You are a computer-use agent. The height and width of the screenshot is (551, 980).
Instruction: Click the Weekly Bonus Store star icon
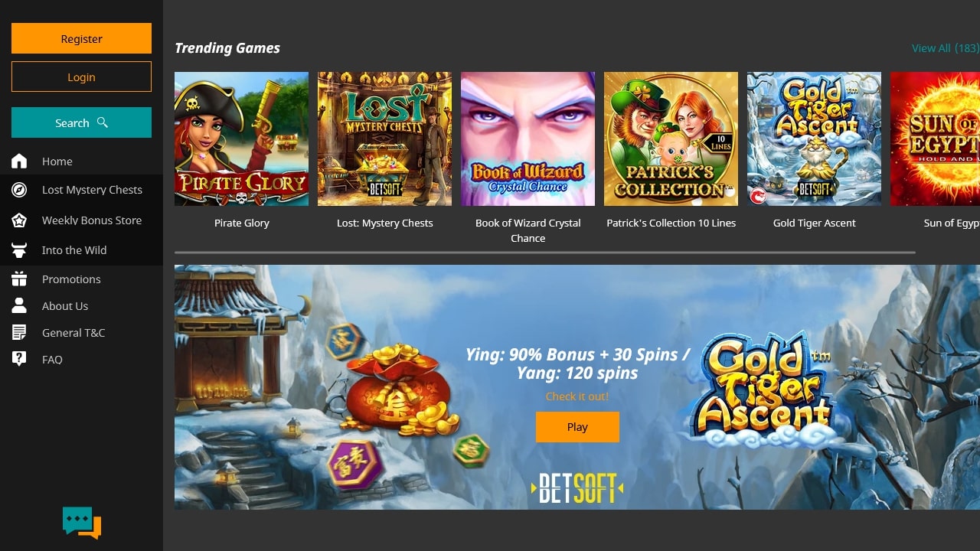(x=19, y=220)
